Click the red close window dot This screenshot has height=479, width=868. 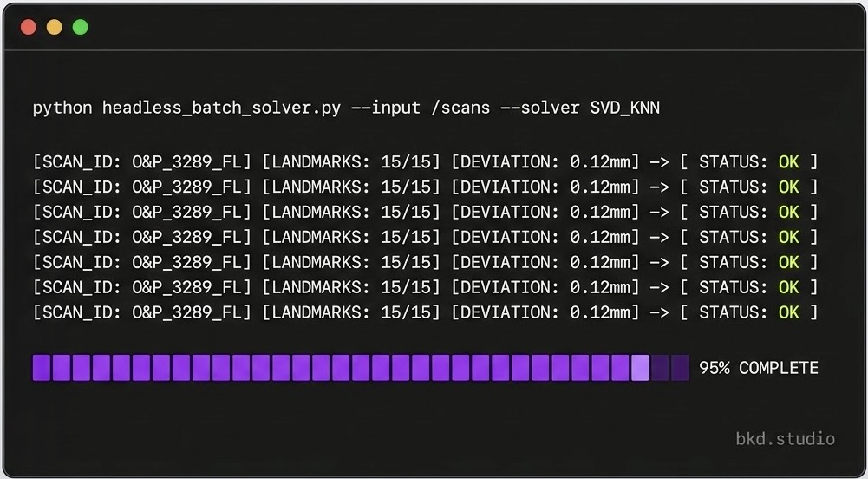[29, 27]
